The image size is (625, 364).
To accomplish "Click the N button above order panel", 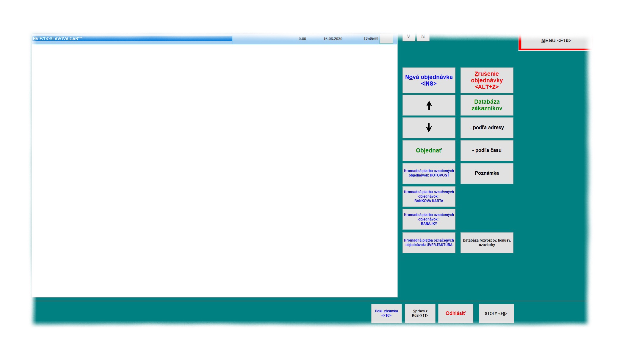I will (x=423, y=37).
